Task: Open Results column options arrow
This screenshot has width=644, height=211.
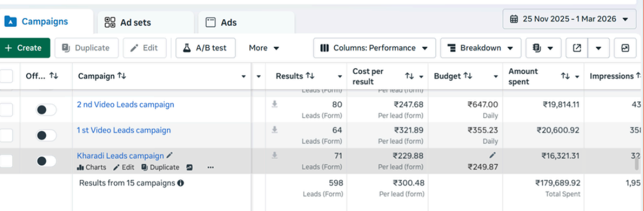Action: [340, 77]
